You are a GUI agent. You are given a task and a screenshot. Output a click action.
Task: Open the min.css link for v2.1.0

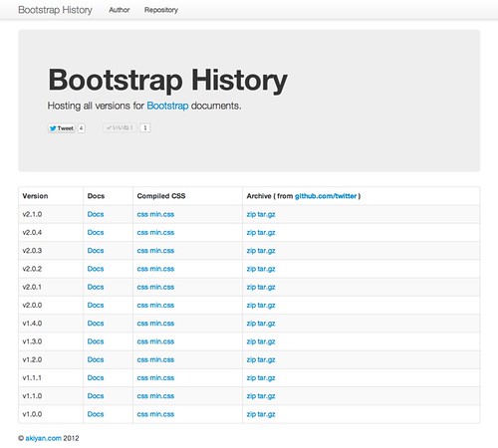162,214
